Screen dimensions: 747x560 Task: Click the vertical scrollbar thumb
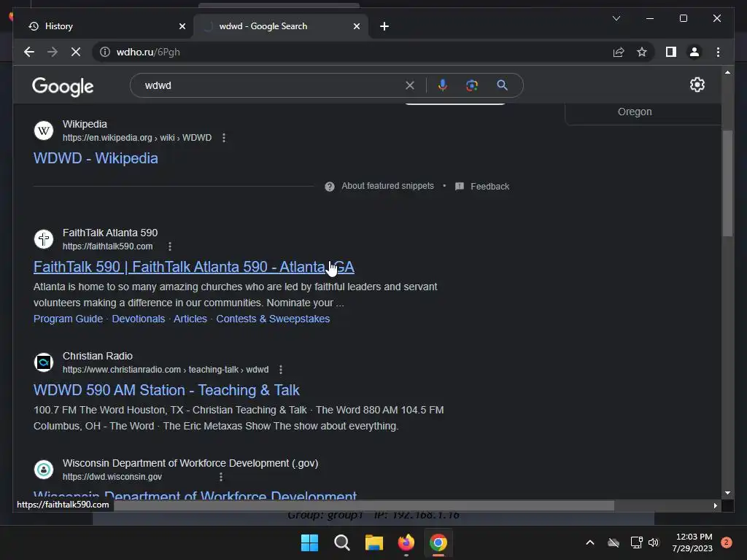click(x=727, y=183)
